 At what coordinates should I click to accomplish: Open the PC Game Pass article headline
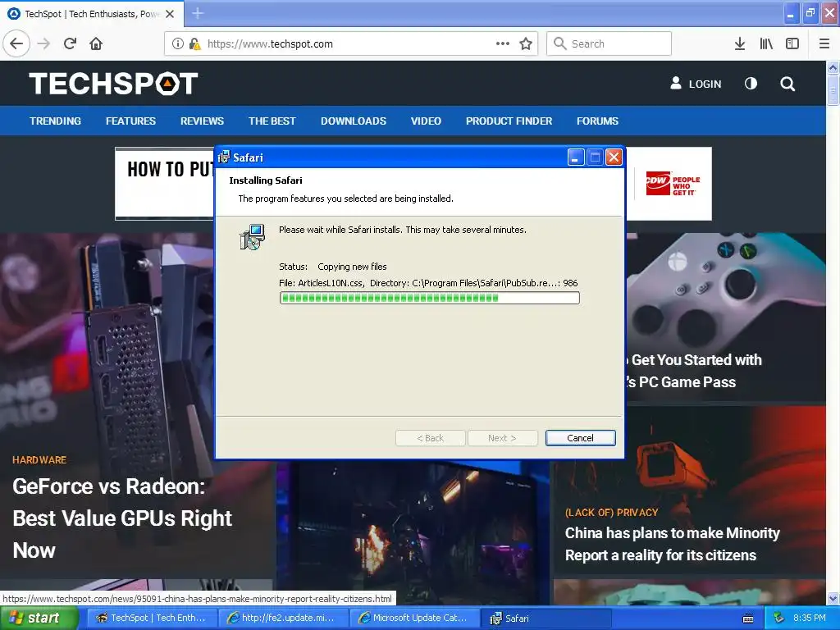coord(694,371)
